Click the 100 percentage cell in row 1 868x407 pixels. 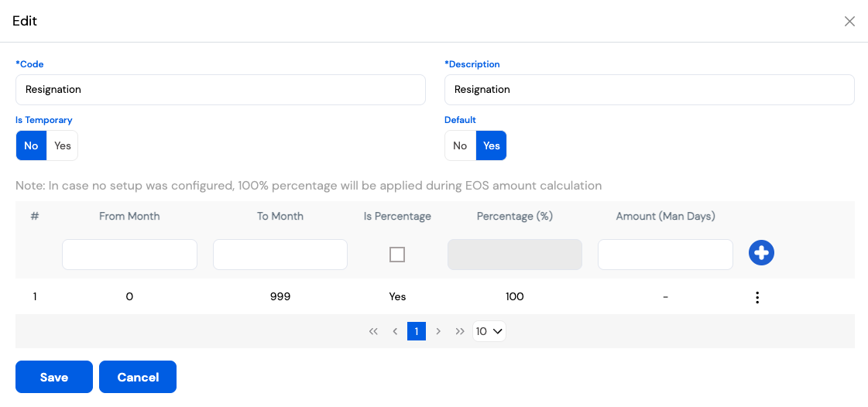coord(515,296)
